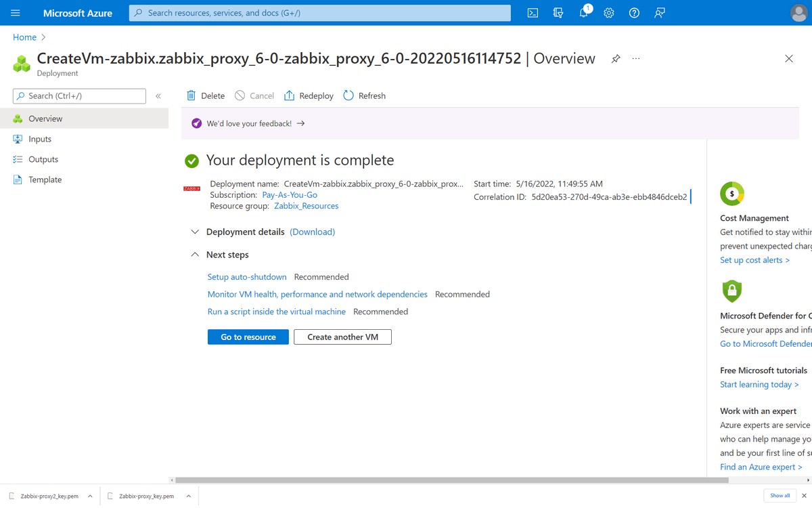Image resolution: width=812 pixels, height=508 pixels.
Task: Click the feedback rocket icon
Action: [x=196, y=124]
